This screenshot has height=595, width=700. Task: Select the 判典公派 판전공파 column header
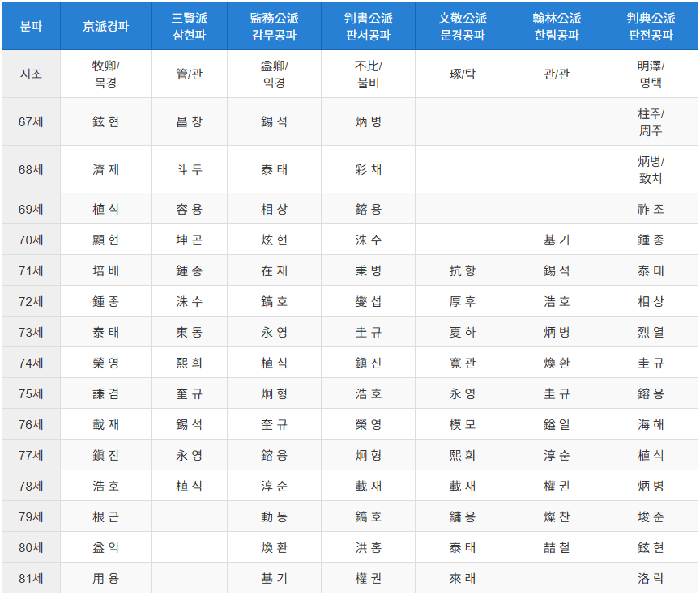point(651,26)
